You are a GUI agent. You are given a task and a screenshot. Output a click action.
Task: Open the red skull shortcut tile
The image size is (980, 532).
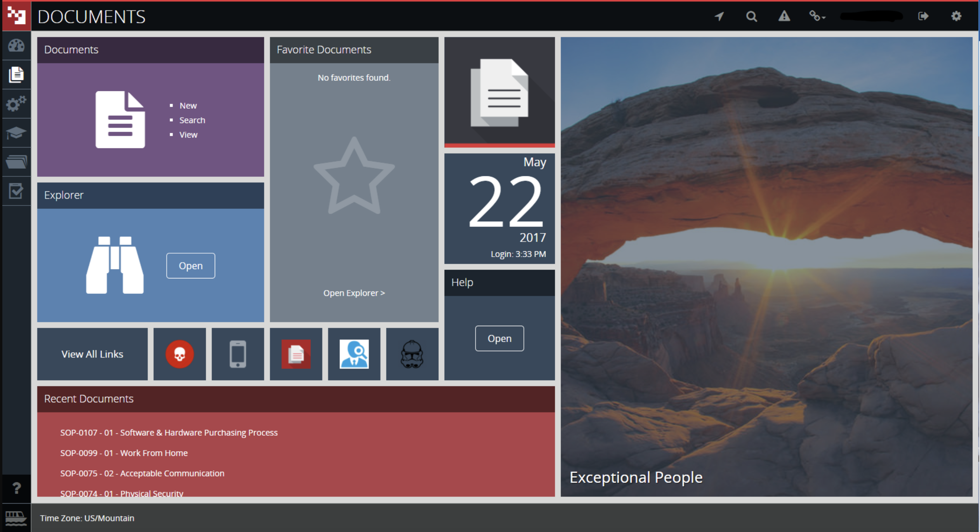click(x=179, y=354)
